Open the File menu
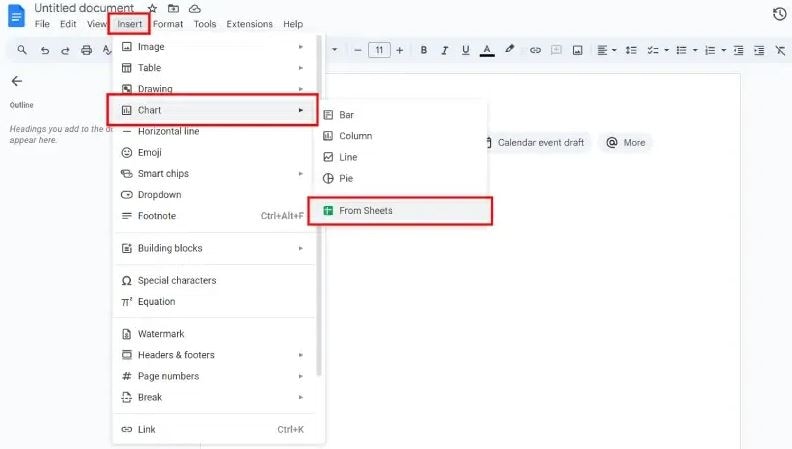This screenshot has height=449, width=792. (x=42, y=24)
